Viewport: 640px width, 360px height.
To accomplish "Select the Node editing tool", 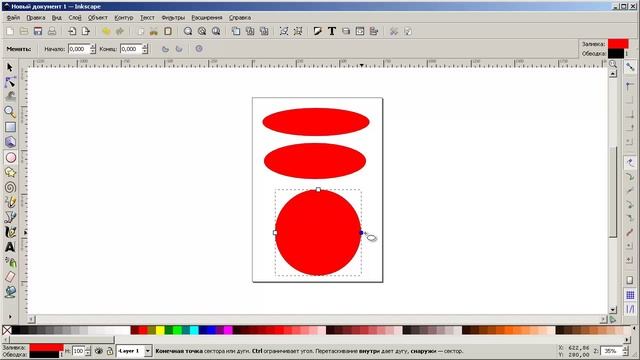I will pyautogui.click(x=10, y=82).
